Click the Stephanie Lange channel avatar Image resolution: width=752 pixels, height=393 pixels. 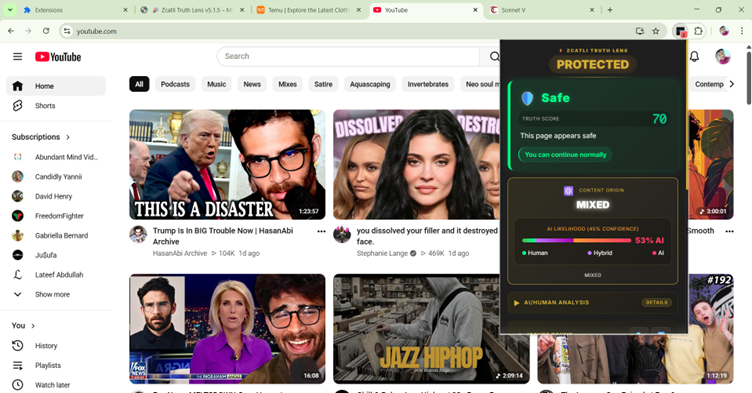[x=342, y=235]
